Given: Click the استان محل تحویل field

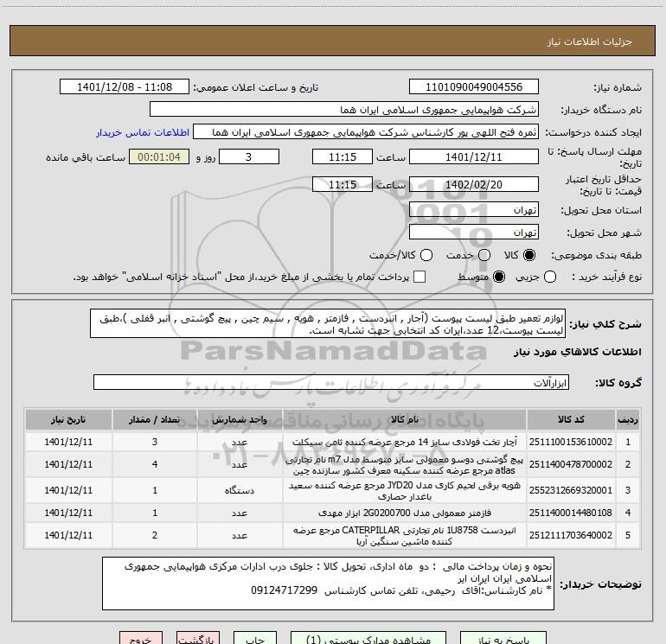Looking at the screenshot, I should tap(473, 210).
